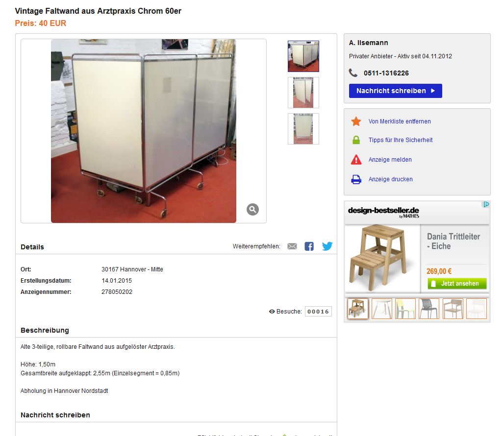Viewport: 504px width, 436px height.
Task: Select the second photo thumbnail
Action: click(303, 93)
